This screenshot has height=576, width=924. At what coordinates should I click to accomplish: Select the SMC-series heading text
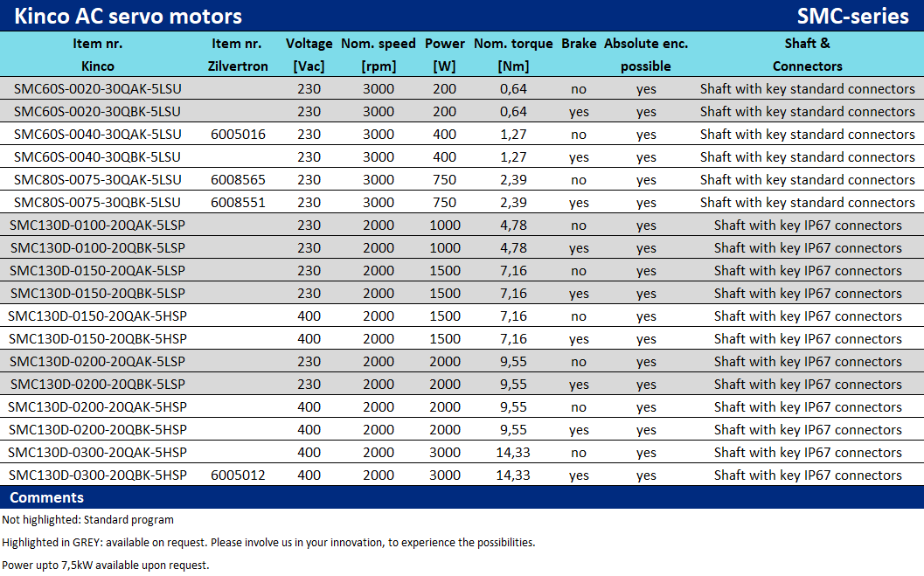pos(852,16)
